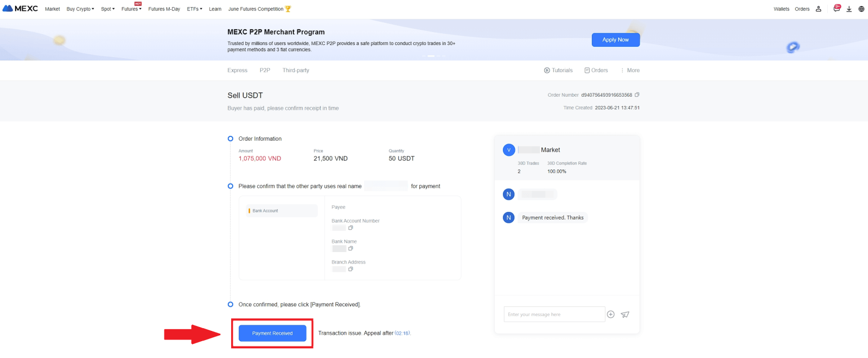Click the MEXC logo

click(x=20, y=9)
